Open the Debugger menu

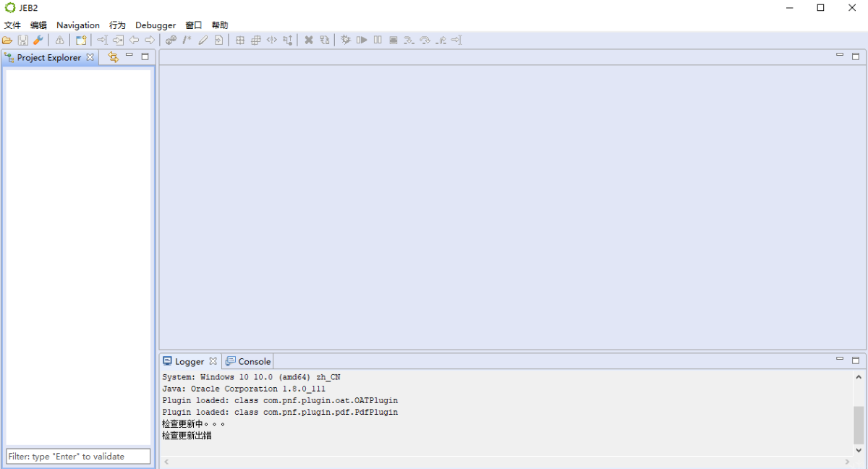[156, 25]
